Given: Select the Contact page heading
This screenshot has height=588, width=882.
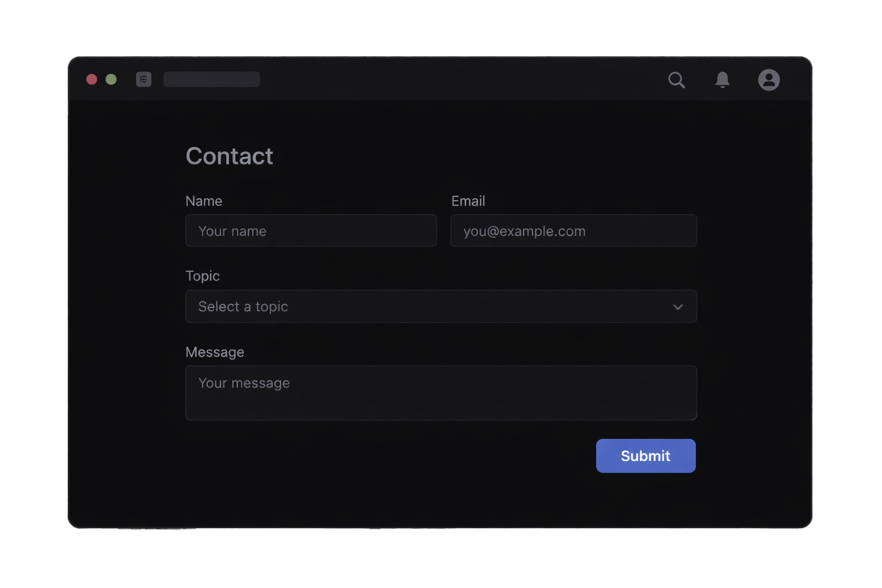Looking at the screenshot, I should pyautogui.click(x=229, y=156).
